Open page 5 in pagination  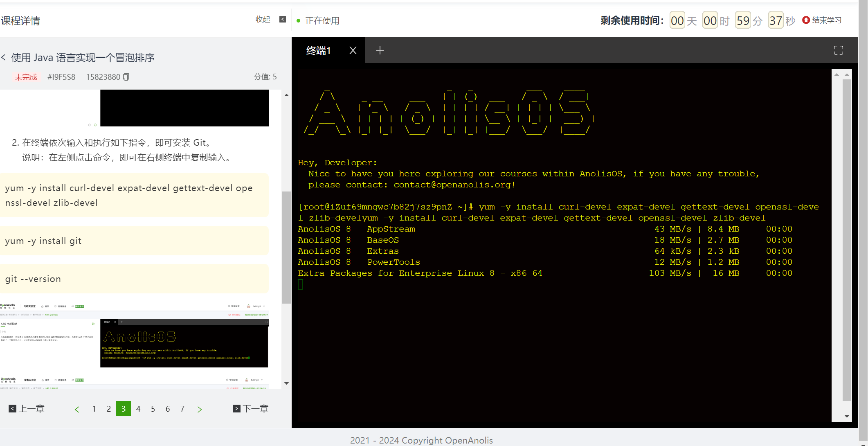(153, 409)
